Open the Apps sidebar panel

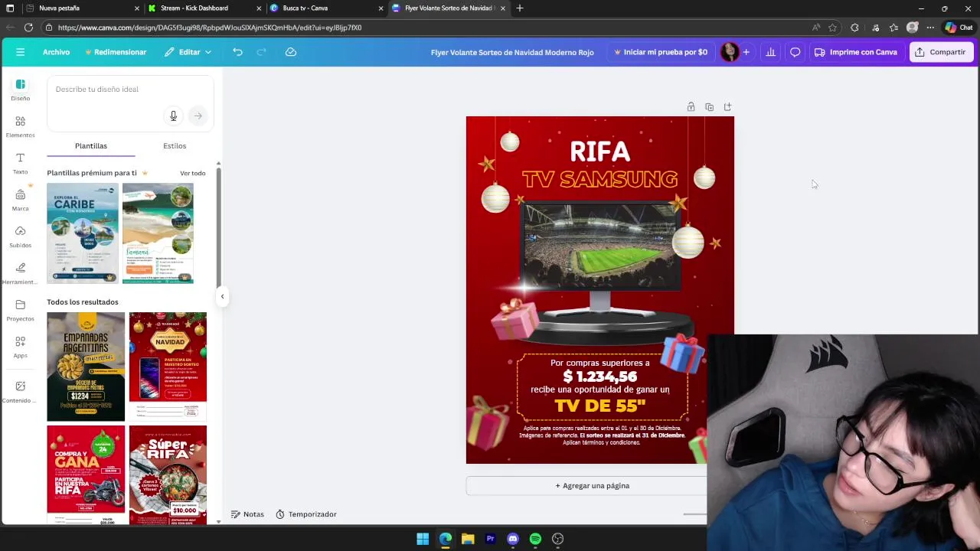(x=20, y=347)
